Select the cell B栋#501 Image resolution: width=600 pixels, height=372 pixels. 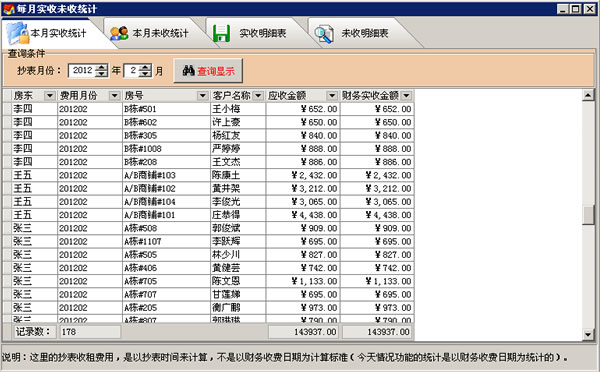click(x=166, y=109)
